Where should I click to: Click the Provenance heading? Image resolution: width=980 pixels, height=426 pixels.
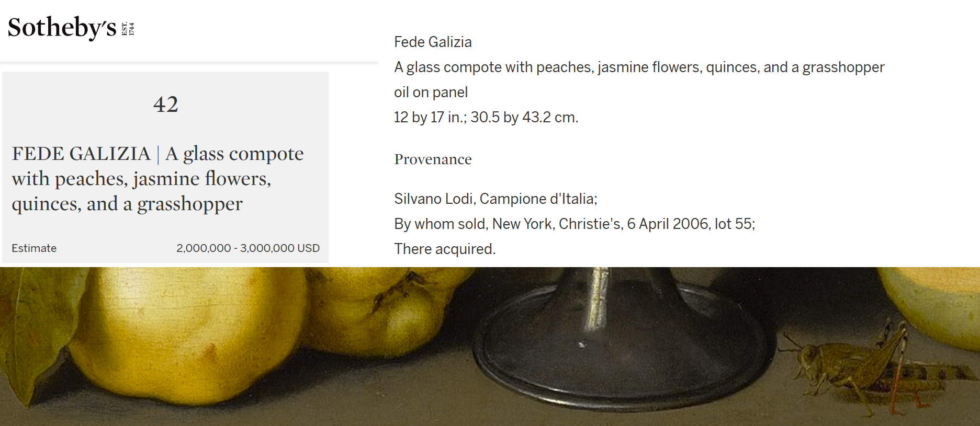[433, 159]
